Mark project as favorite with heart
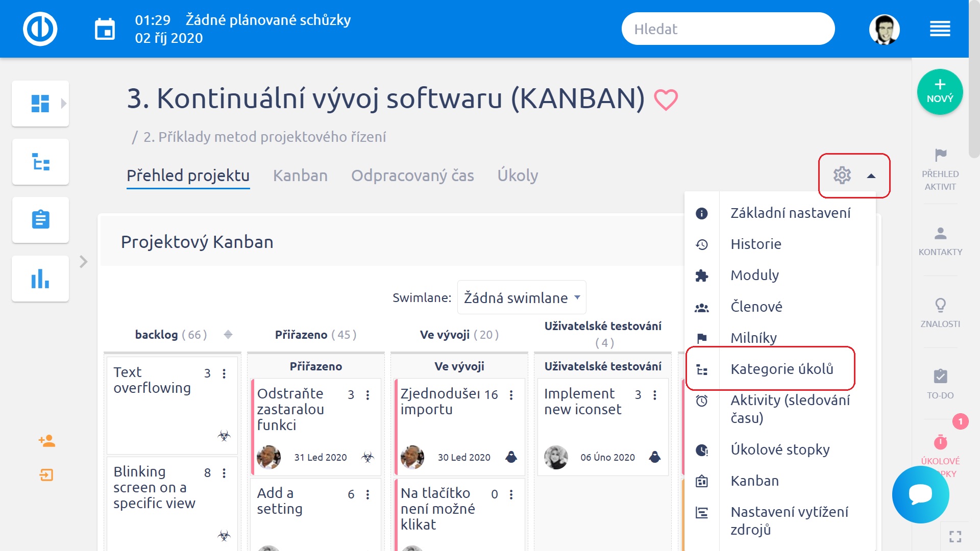The width and height of the screenshot is (980, 551). pos(666,99)
